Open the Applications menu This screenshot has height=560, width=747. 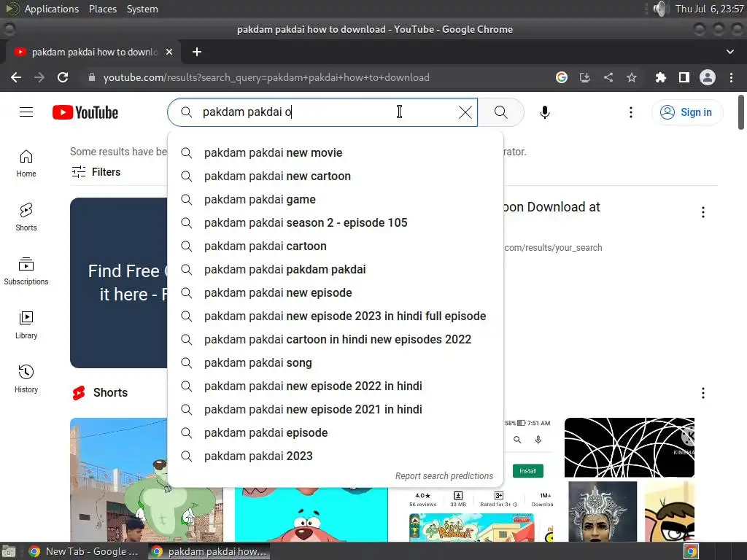(x=52, y=9)
